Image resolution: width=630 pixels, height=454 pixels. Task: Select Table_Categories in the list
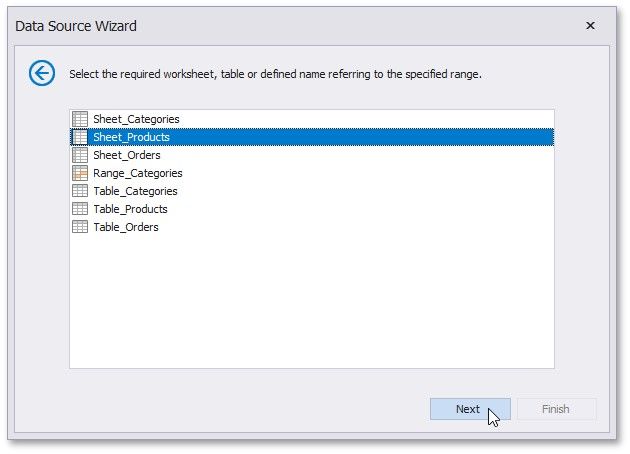(135, 191)
